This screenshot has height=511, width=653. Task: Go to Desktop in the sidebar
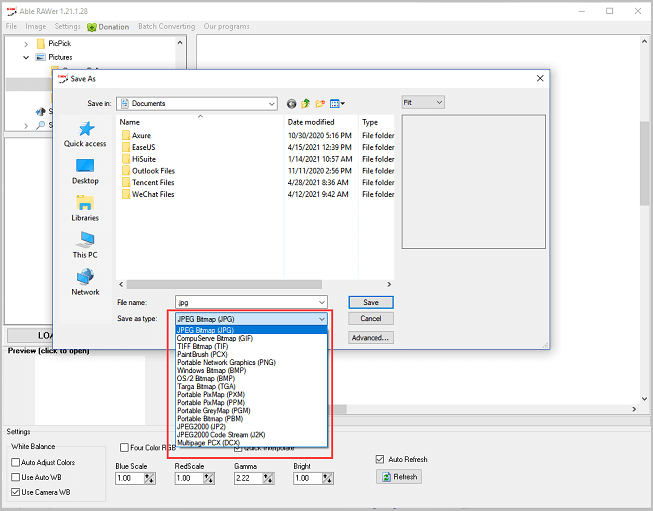pyautogui.click(x=85, y=171)
